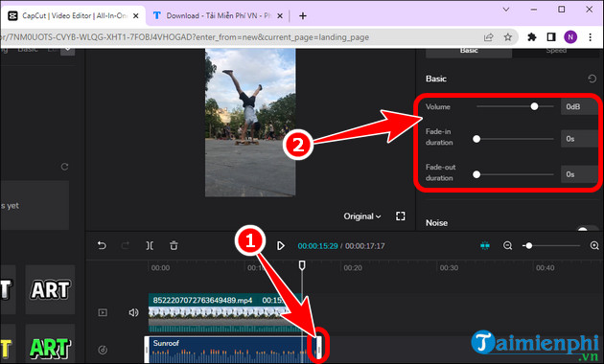This screenshot has width=604, height=364.
Task: Open the tab search chevron
Action: [506, 10]
